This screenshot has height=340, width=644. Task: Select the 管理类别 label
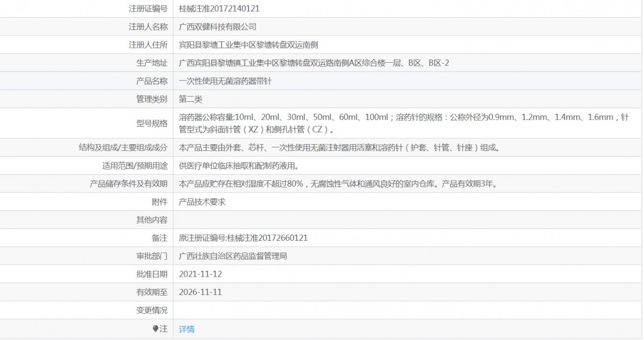tap(152, 99)
